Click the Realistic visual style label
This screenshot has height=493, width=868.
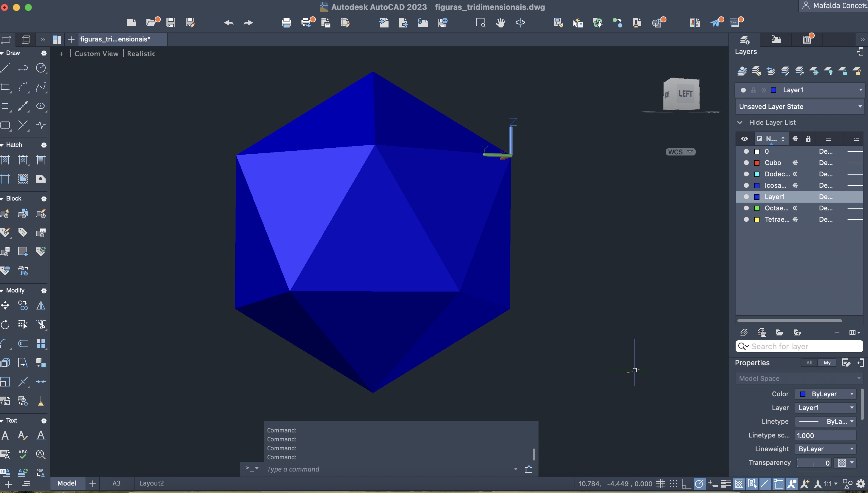(141, 53)
